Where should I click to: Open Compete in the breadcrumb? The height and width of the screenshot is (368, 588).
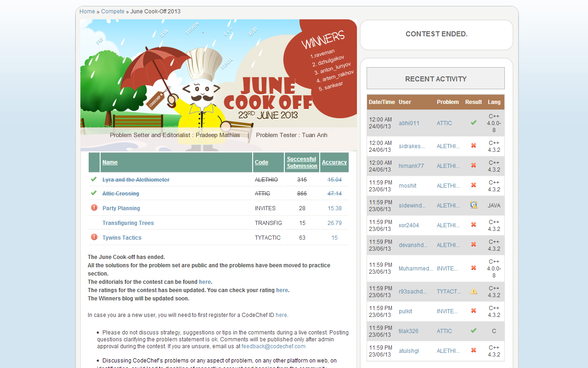tap(113, 11)
